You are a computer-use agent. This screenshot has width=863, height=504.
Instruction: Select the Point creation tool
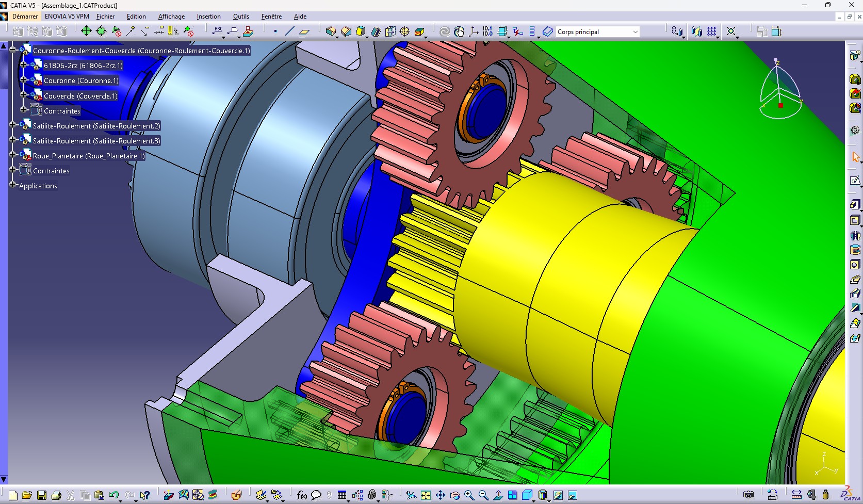275,31
